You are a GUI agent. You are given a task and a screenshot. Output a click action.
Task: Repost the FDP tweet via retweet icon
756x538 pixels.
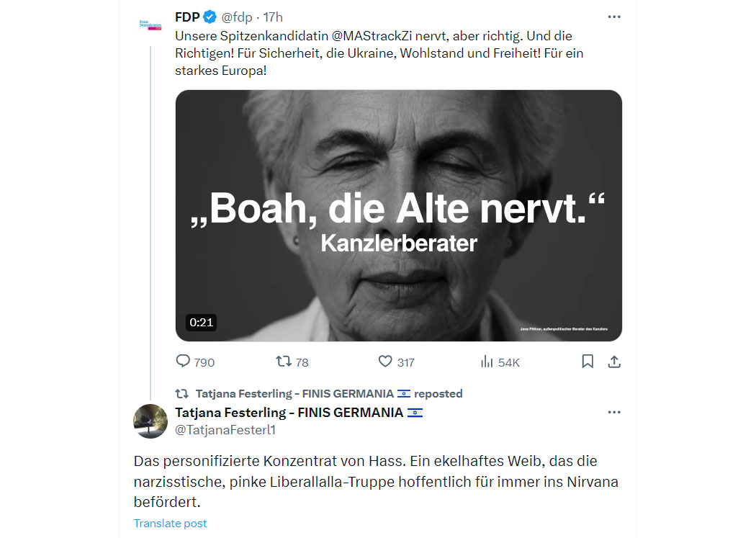284,361
